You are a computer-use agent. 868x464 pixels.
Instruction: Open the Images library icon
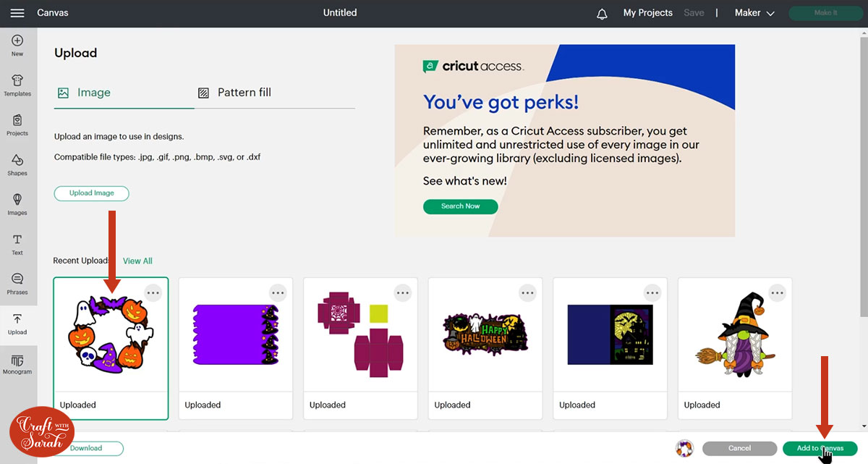(17, 204)
